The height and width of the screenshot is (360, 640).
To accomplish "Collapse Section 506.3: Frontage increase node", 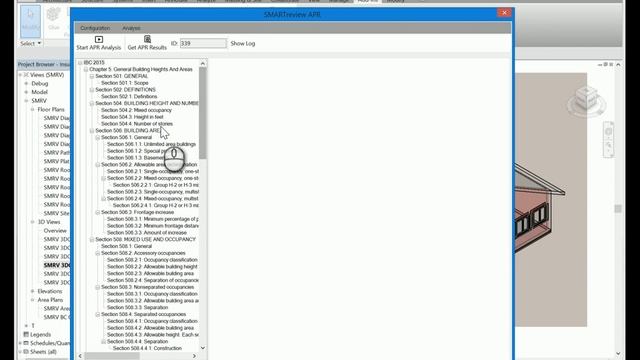I will 98,212.
